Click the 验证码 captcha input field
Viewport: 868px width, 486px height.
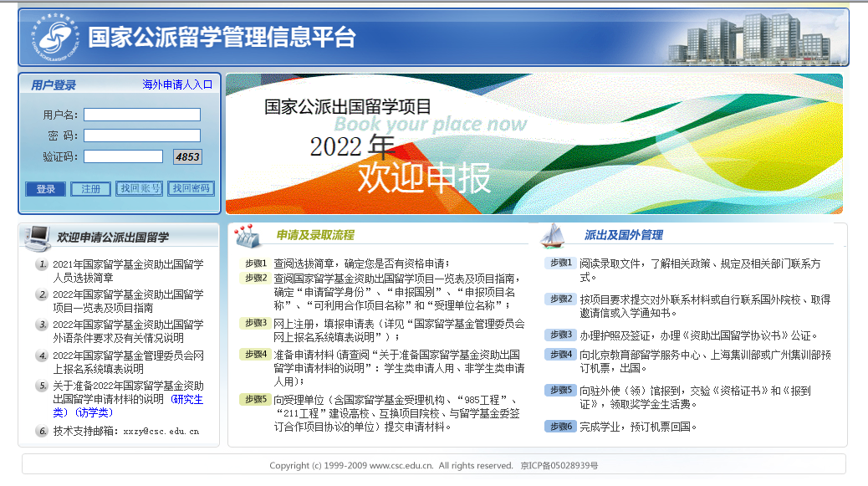pos(124,156)
